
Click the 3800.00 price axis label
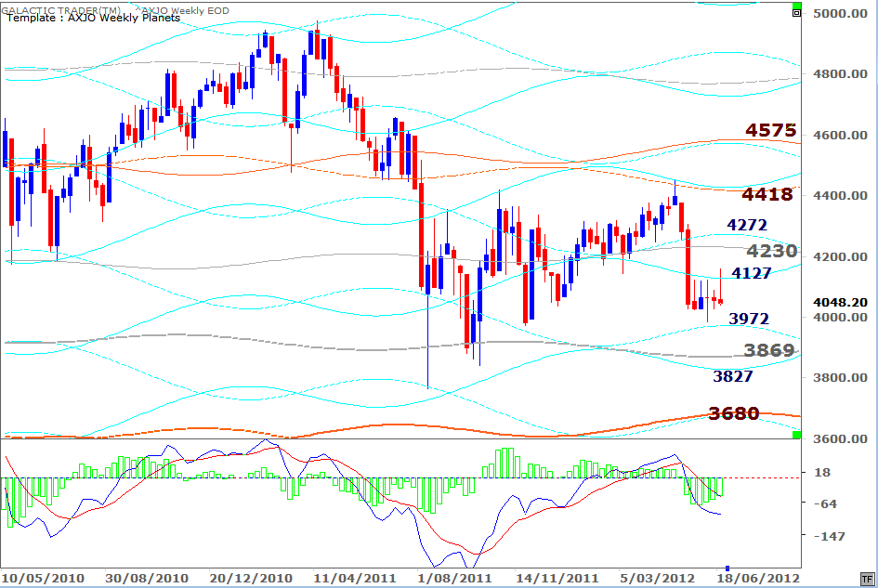point(840,377)
